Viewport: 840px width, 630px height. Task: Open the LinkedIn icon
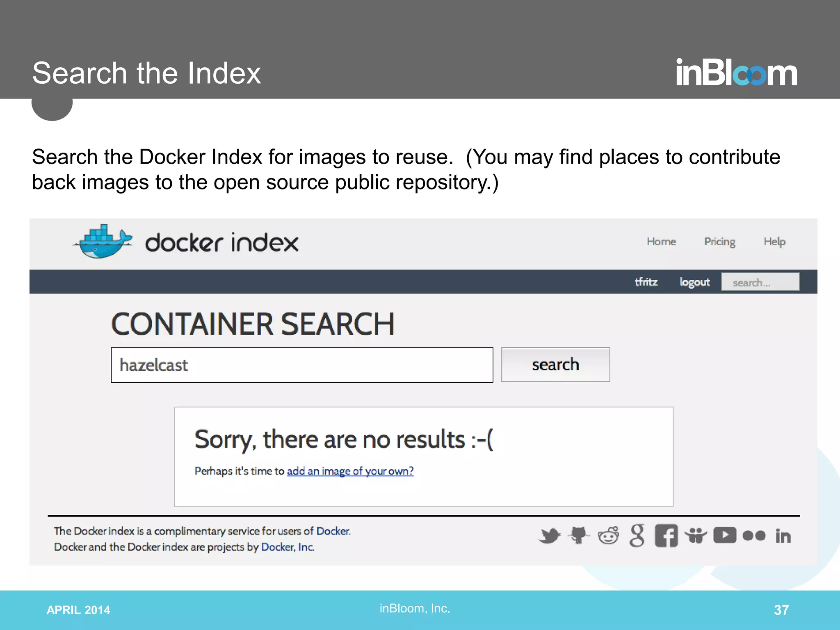[x=783, y=536]
